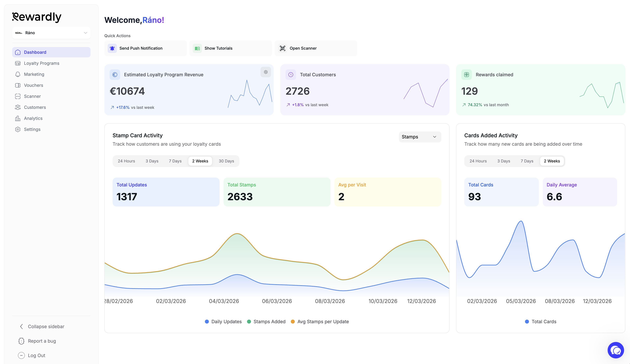Select the 2 Weeks tab in Stamp Card Activity
This screenshot has height=364, width=630.
click(200, 161)
